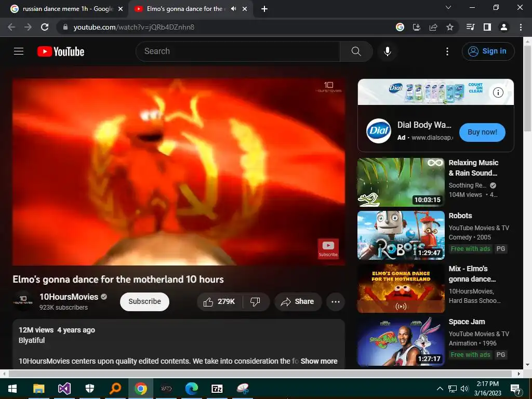Open Chrome profile icon
The width and height of the screenshot is (532, 399).
504,27
